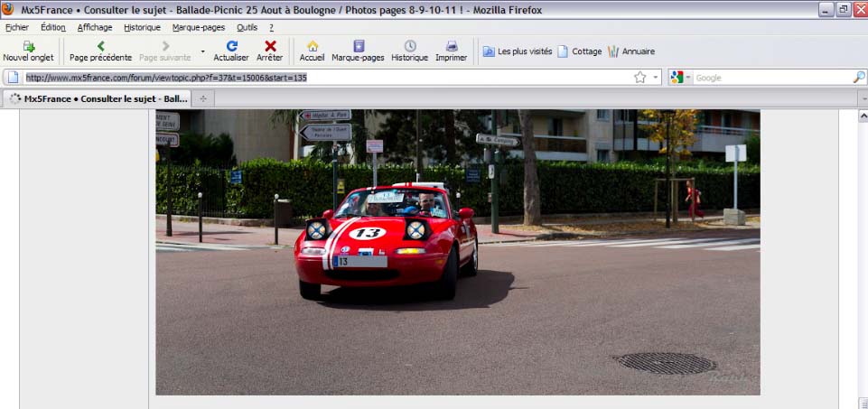Click the Google search box
Screen dimensions: 868x409
772,78
